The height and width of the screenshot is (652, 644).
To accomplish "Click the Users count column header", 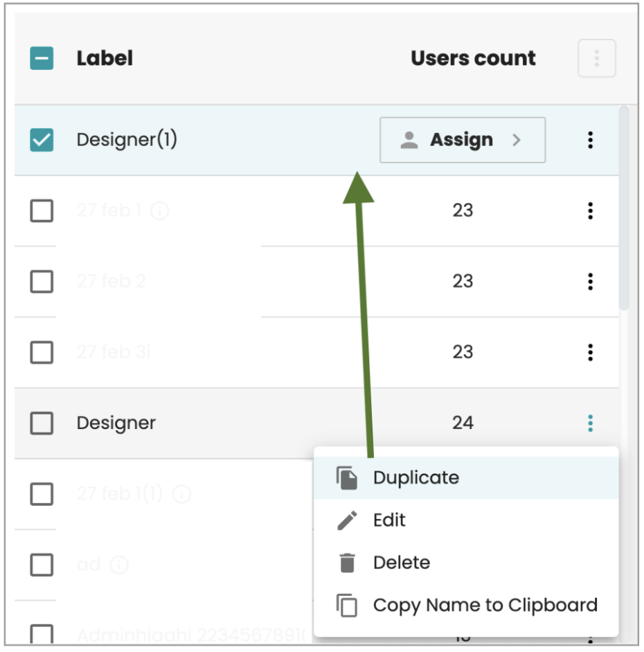I will pos(473,59).
